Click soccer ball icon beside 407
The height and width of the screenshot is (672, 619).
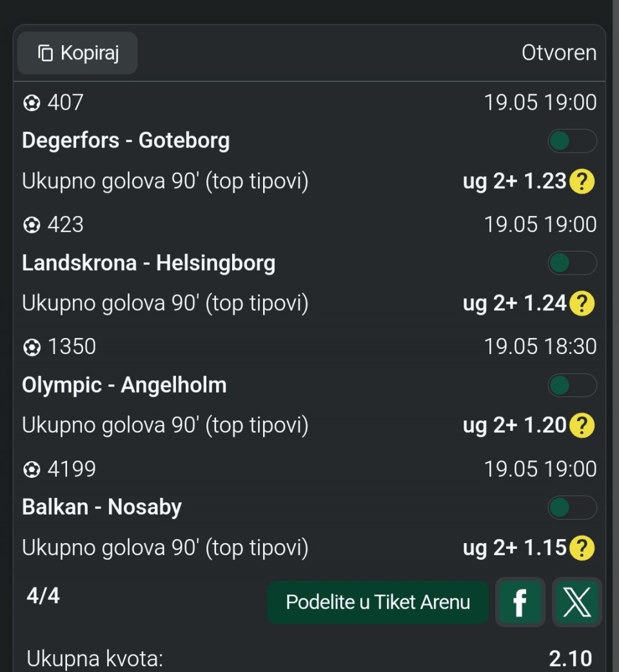point(32,103)
